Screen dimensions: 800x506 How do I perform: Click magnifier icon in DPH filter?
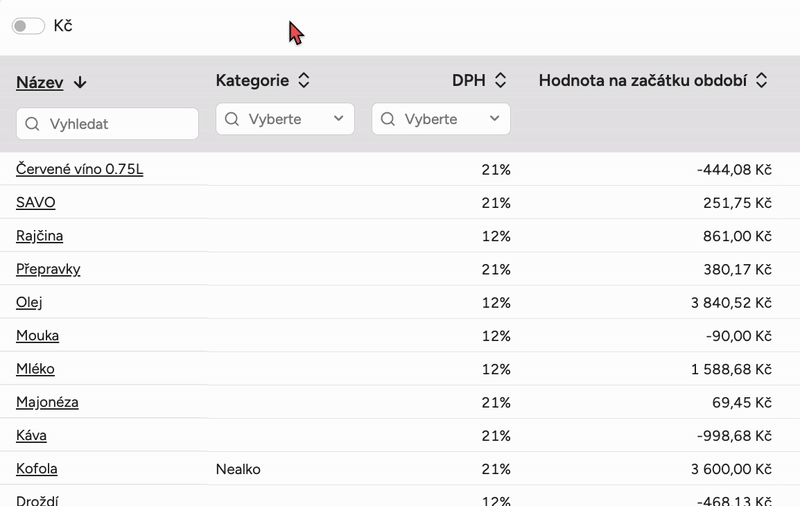pos(388,119)
